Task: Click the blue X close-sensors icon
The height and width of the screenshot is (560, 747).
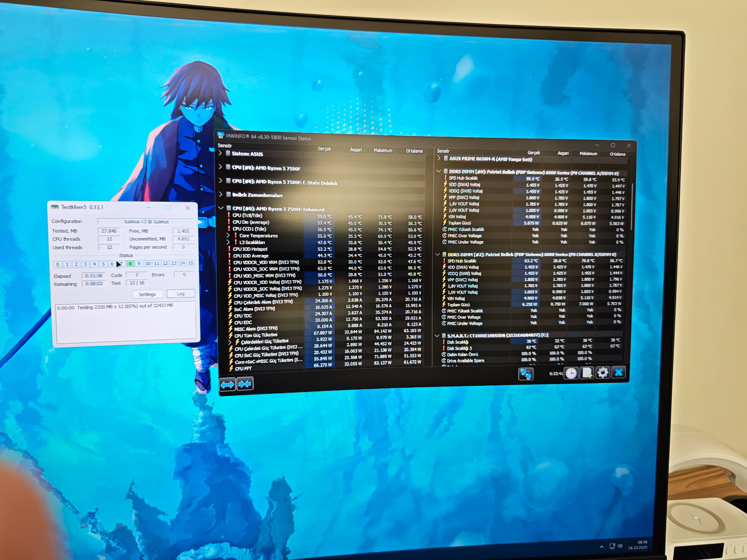Action: 619,372
